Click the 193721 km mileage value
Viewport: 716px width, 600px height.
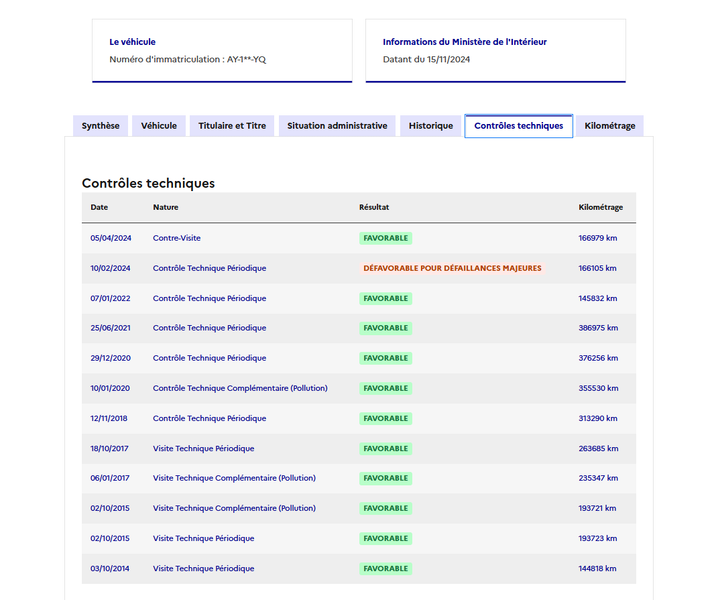pyautogui.click(x=597, y=508)
